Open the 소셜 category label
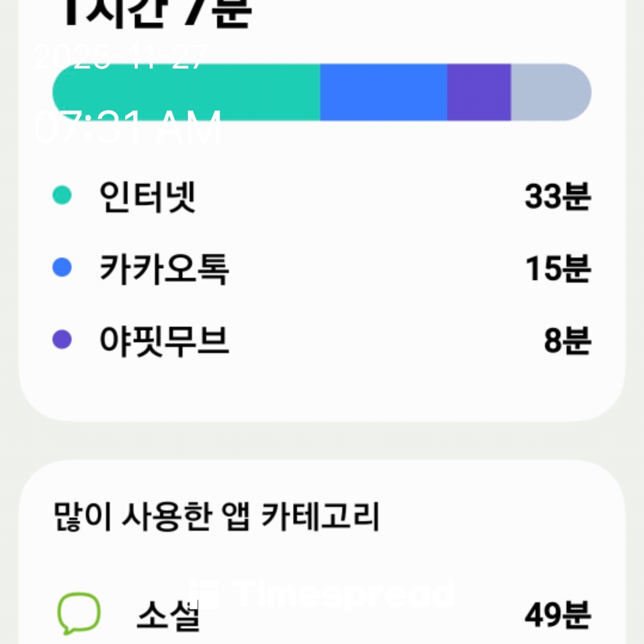The image size is (644, 644). [x=168, y=615]
